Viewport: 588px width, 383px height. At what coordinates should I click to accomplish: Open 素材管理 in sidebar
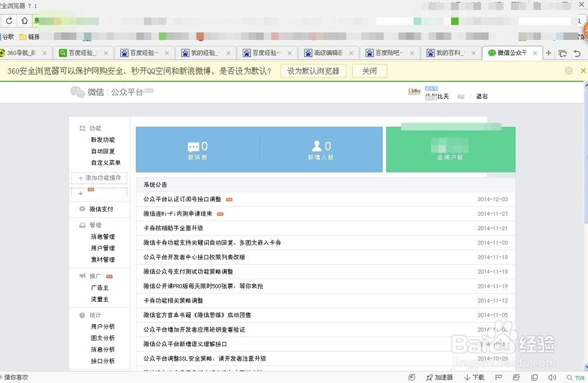pyautogui.click(x=103, y=259)
